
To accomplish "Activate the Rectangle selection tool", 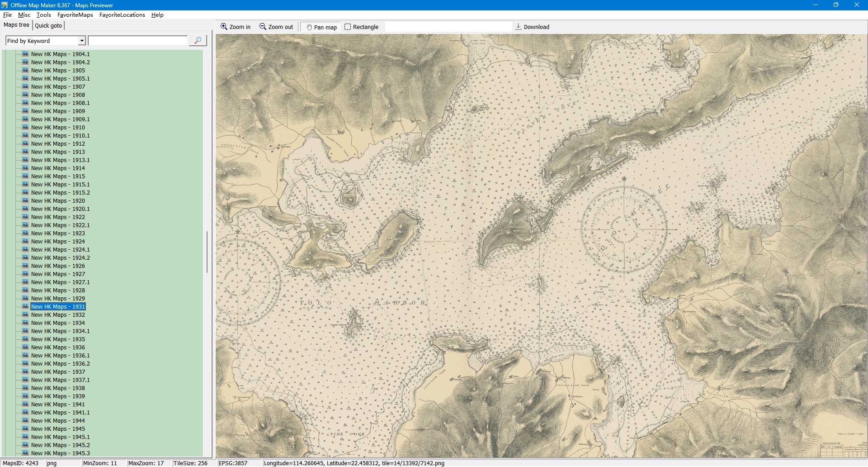I will pyautogui.click(x=361, y=27).
